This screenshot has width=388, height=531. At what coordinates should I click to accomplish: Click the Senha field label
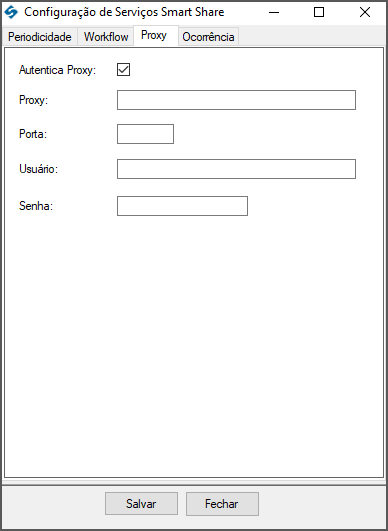click(x=36, y=206)
